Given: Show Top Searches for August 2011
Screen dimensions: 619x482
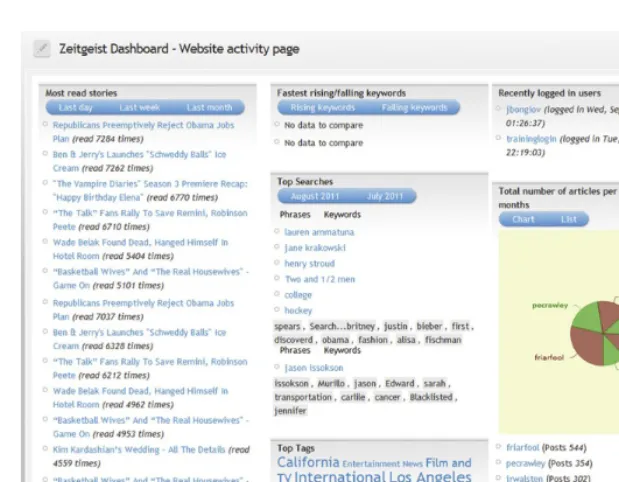Looking at the screenshot, I should [315, 196].
